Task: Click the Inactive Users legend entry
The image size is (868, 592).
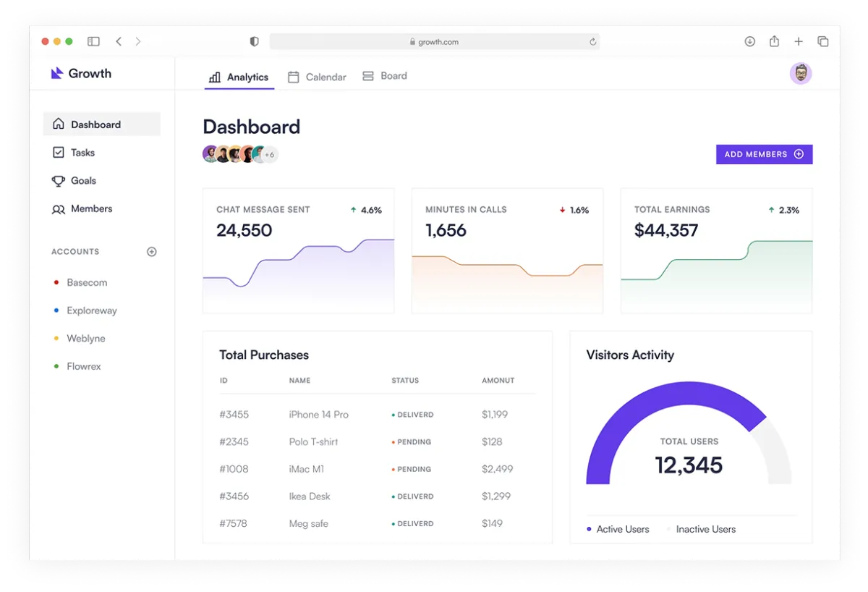Action: click(x=702, y=529)
